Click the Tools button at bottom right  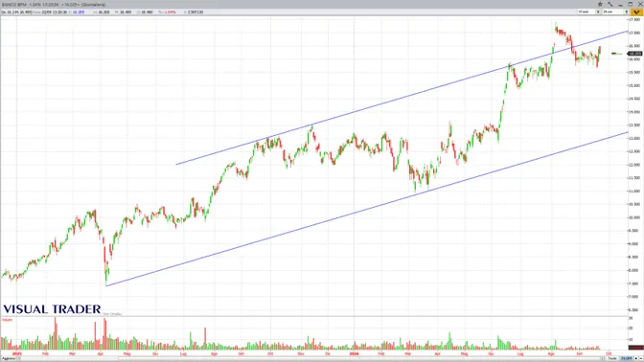(612, 358)
